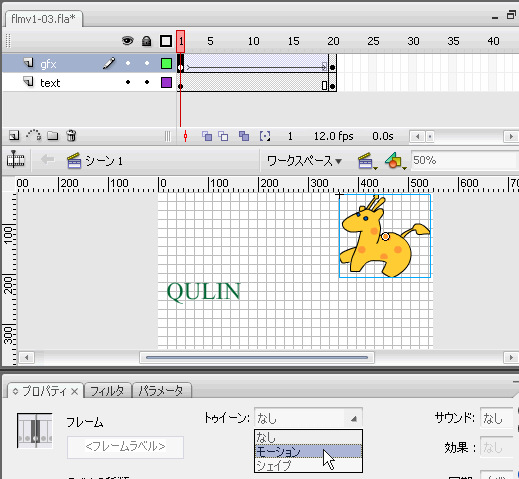Click the Insert Layer Folder icon

(52, 136)
